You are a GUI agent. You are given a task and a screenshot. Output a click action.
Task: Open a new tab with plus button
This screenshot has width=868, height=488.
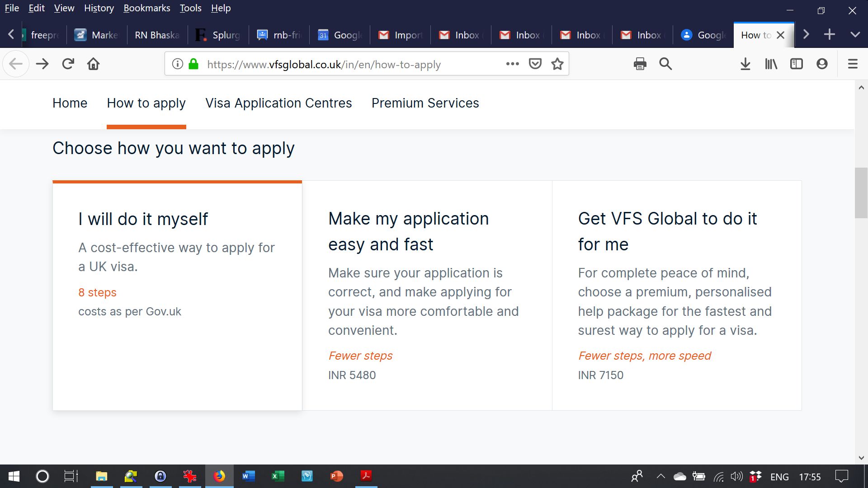point(830,35)
